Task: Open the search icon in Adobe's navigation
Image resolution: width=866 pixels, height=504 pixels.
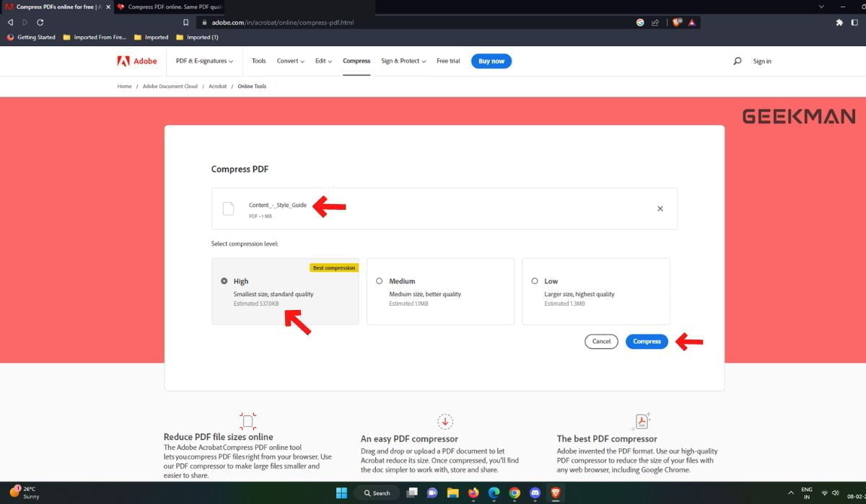Action: point(737,61)
